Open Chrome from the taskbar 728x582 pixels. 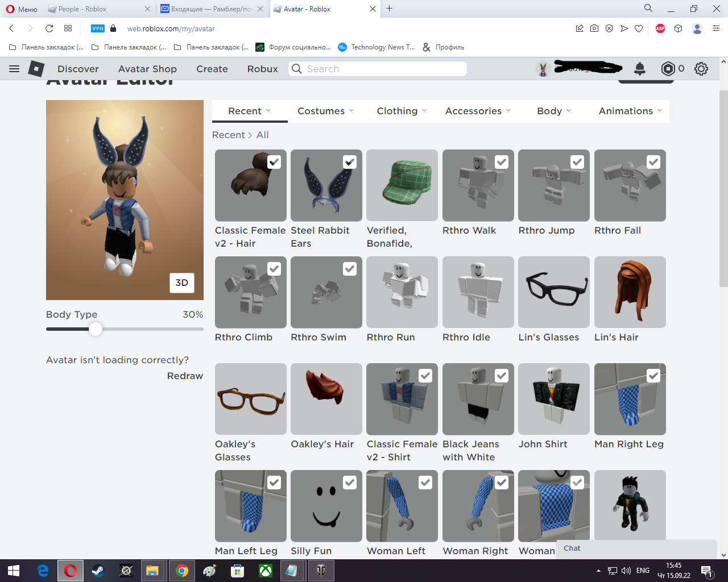coord(182,571)
